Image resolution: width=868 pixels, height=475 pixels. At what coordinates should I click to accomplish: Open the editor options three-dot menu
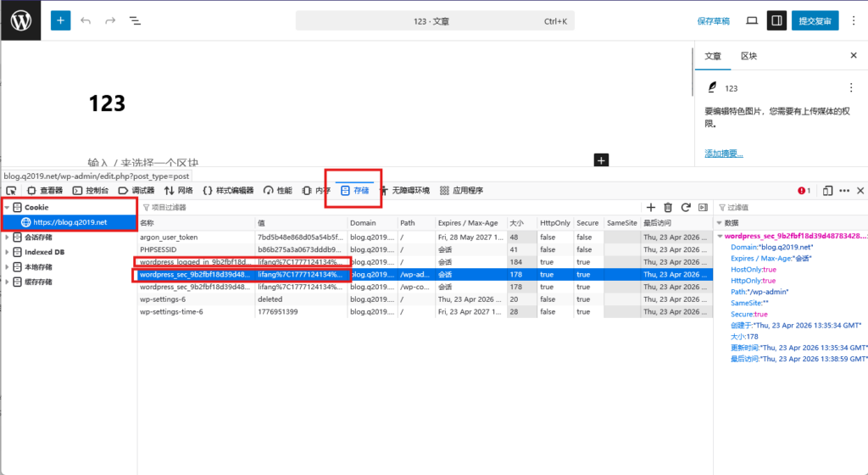click(x=853, y=20)
